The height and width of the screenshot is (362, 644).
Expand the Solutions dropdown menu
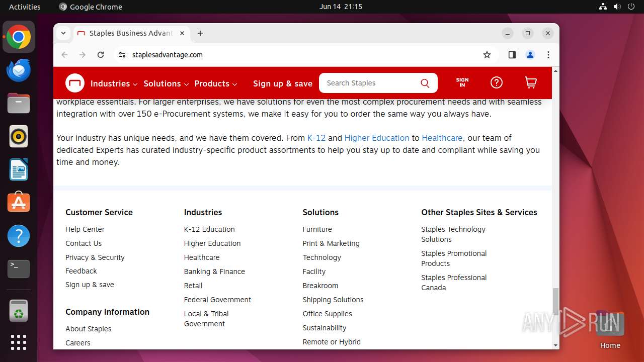point(166,83)
